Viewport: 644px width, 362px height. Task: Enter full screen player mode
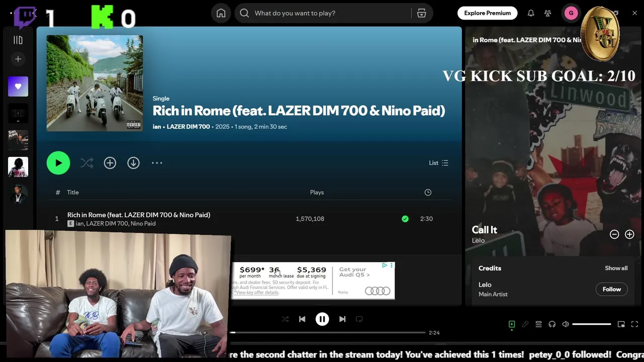tap(634, 324)
